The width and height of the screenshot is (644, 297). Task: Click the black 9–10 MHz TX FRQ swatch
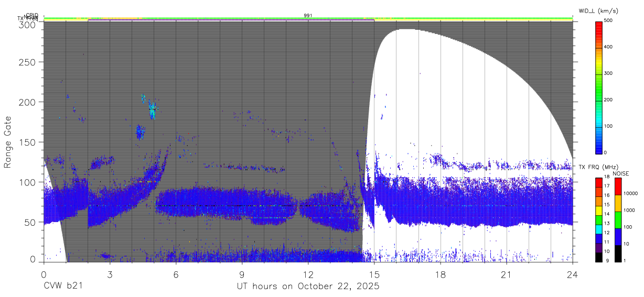[598, 256]
